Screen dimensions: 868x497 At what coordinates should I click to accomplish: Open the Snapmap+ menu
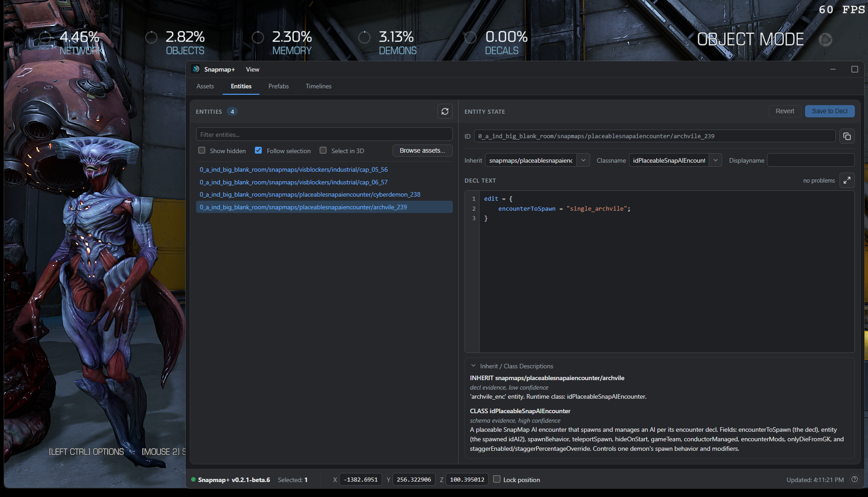[220, 69]
